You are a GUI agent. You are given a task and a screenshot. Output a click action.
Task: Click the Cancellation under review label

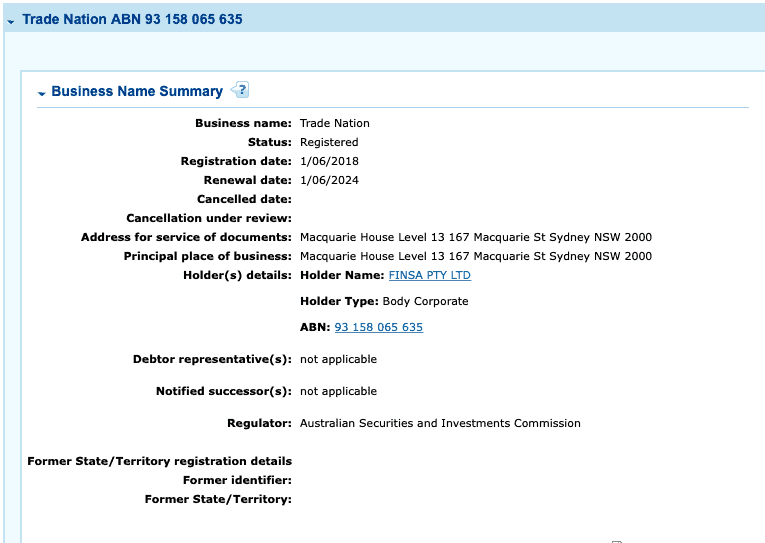(x=209, y=218)
